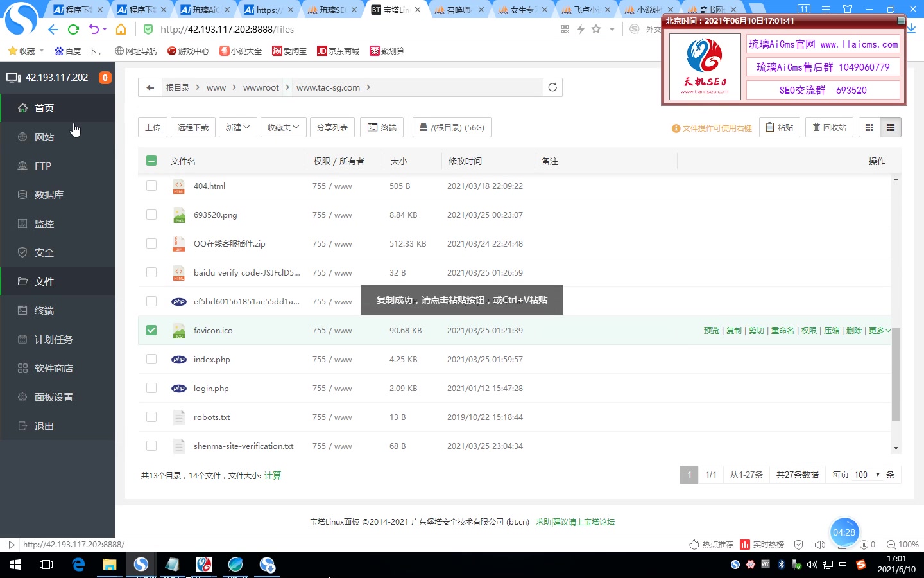Click the 计算 file size link
This screenshot has height=578, width=924.
273,475
